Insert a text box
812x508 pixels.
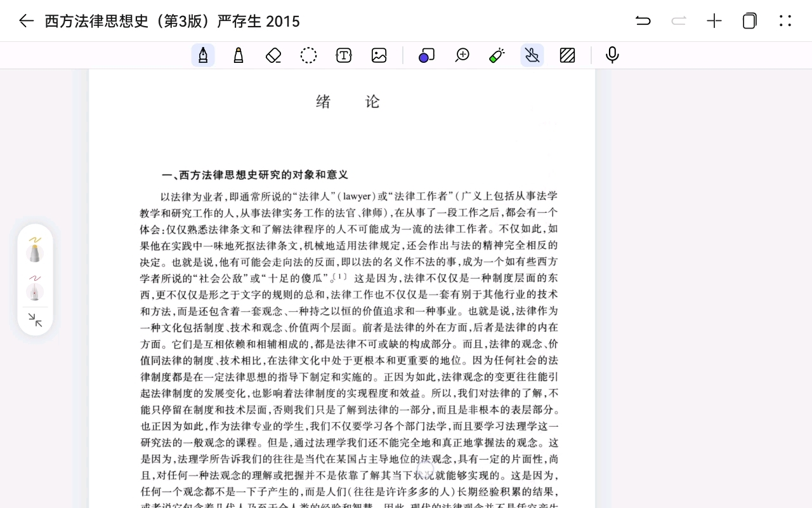click(x=344, y=55)
